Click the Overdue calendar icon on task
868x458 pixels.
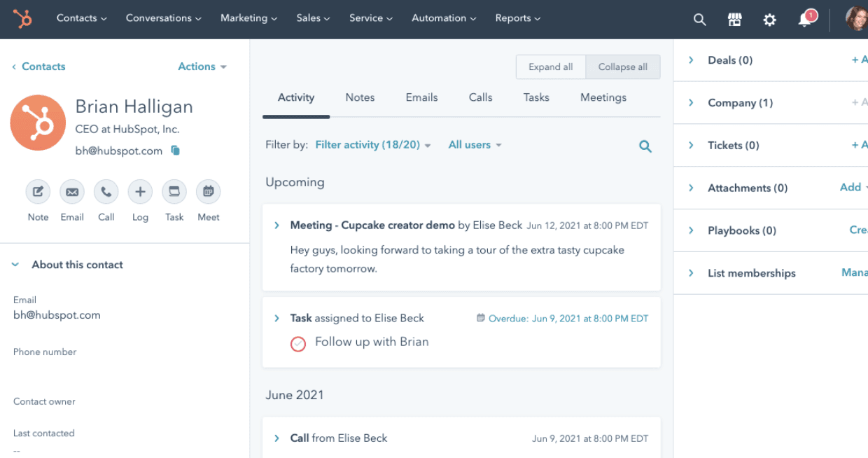pos(480,318)
